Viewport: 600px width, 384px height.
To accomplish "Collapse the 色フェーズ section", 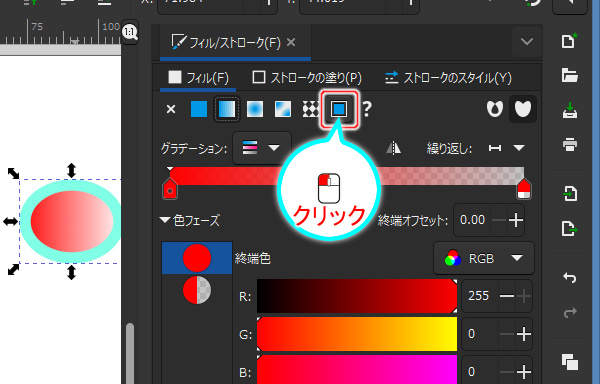I will point(165,220).
